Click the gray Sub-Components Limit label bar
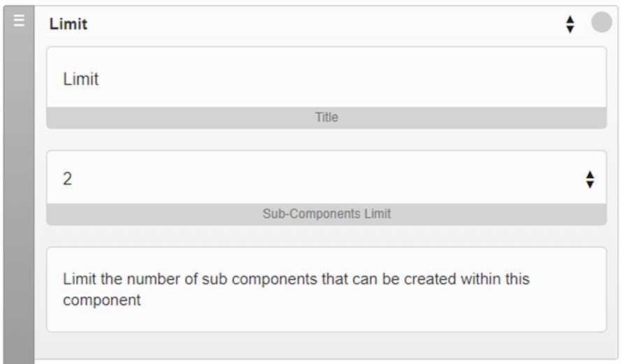 click(326, 214)
